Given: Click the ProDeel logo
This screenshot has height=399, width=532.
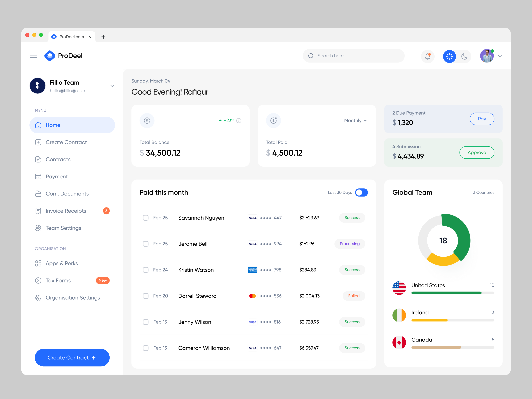Looking at the screenshot, I should click(50, 56).
